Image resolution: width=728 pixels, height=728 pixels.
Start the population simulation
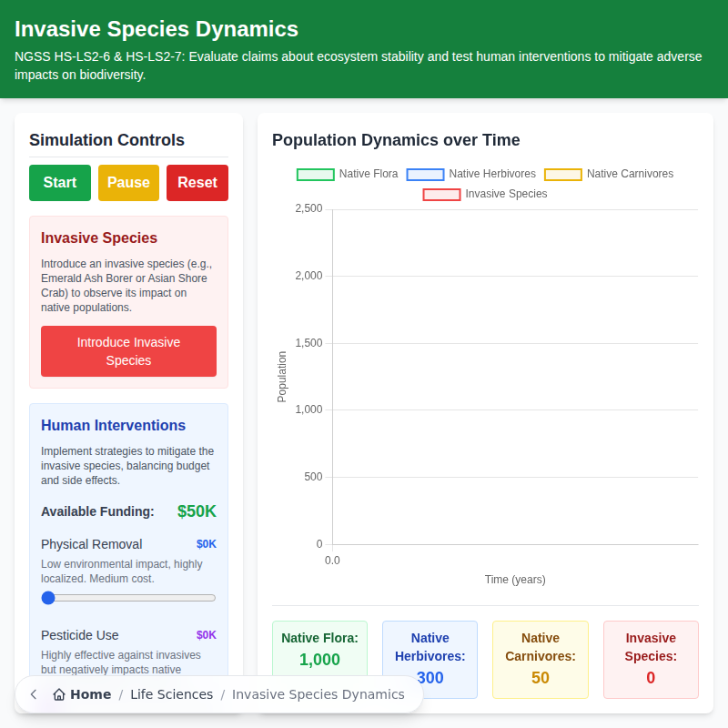click(59, 182)
